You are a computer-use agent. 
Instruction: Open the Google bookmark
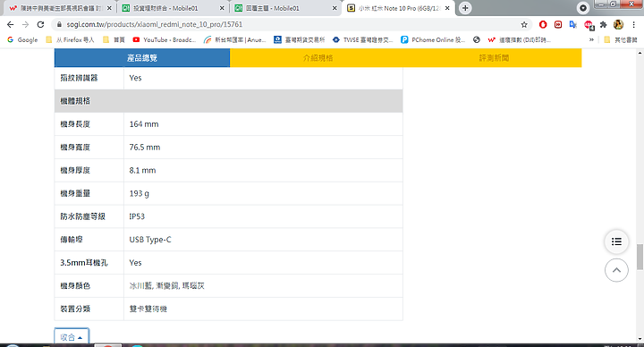pyautogui.click(x=22, y=40)
